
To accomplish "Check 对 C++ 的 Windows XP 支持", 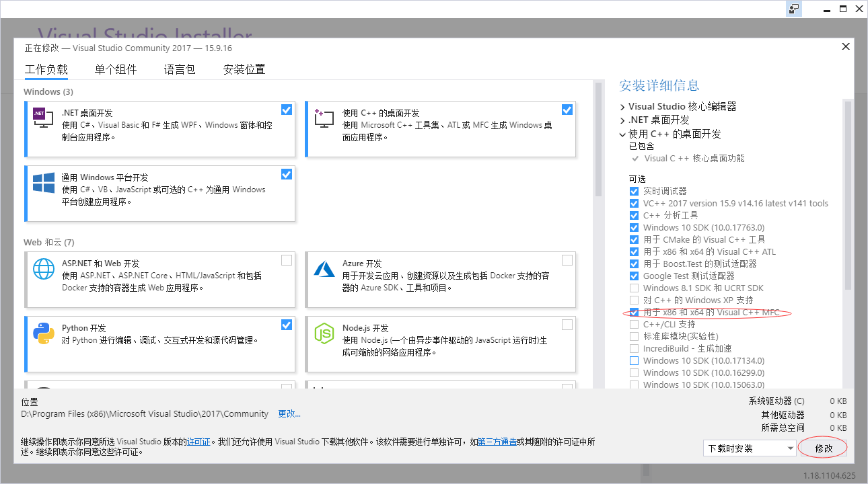I will [x=634, y=300].
